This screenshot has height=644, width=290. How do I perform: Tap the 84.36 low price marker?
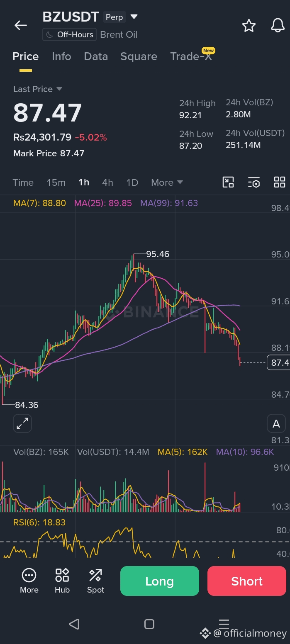pos(27,405)
